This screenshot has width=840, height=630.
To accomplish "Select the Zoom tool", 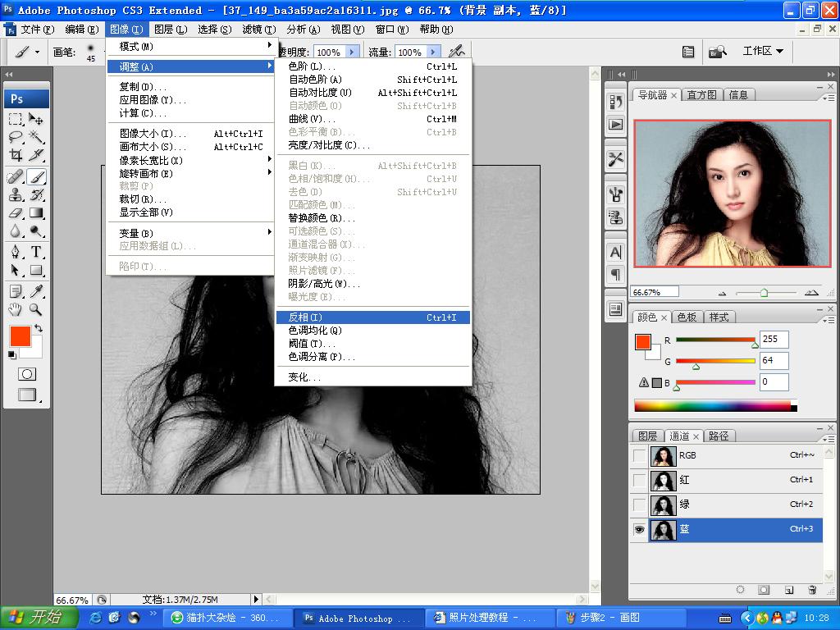I will click(36, 309).
